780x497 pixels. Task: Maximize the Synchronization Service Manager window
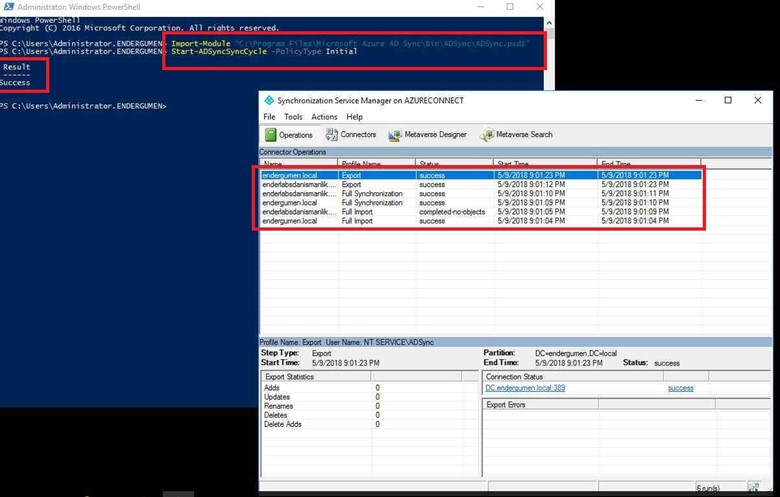[x=727, y=100]
